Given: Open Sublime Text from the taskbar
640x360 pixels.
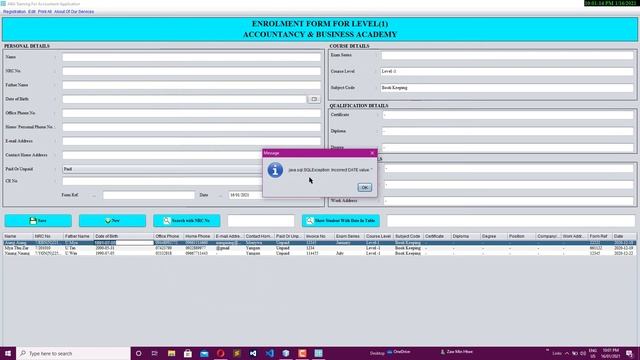Looking at the screenshot, I should 237,353.
